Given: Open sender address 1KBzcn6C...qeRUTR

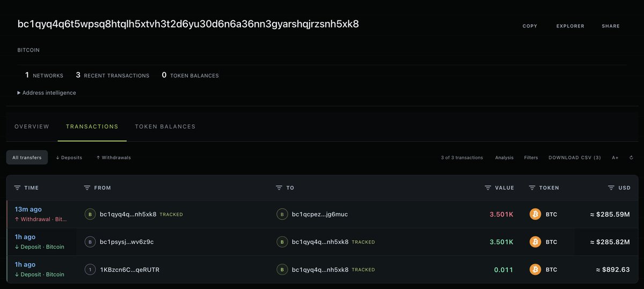Looking at the screenshot, I should 129,270.
